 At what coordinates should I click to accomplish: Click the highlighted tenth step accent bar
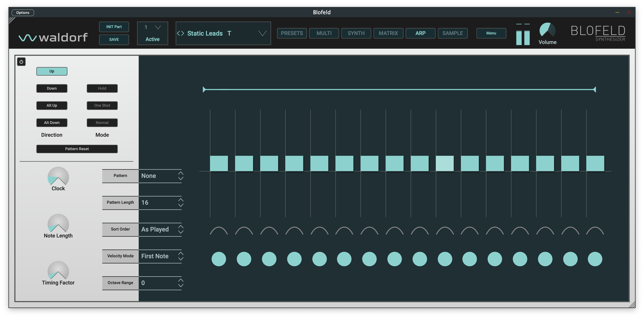[445, 163]
